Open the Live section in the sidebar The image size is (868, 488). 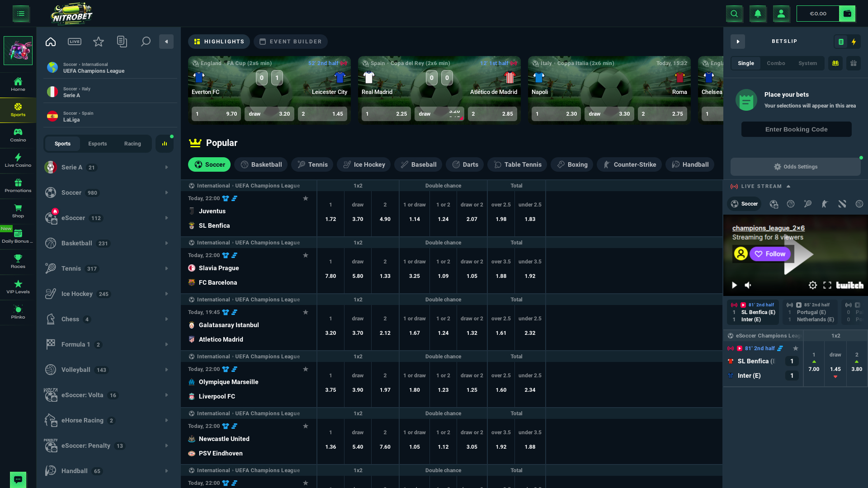74,41
